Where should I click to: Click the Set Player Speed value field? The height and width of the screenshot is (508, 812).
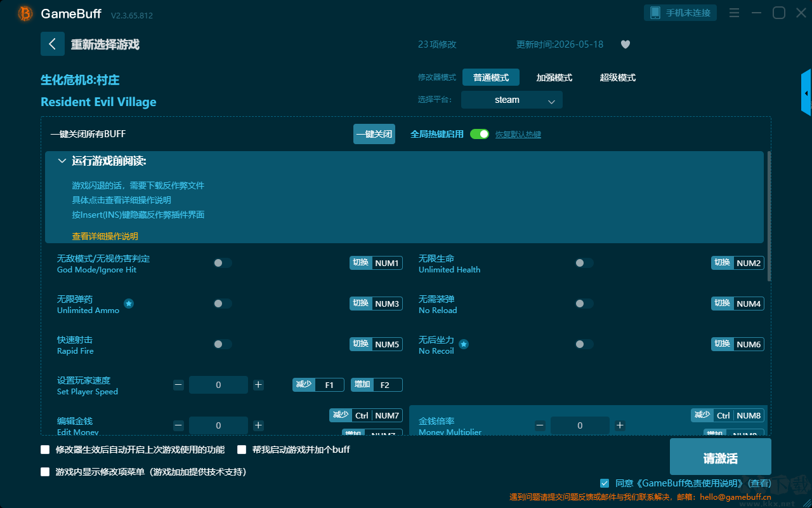(218, 385)
